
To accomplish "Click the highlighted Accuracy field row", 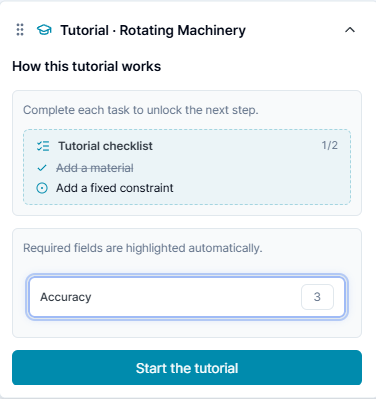I will pyautogui.click(x=187, y=297).
